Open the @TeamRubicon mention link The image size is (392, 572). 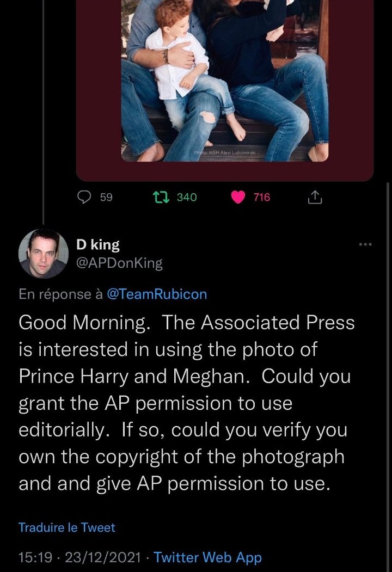pos(157,294)
